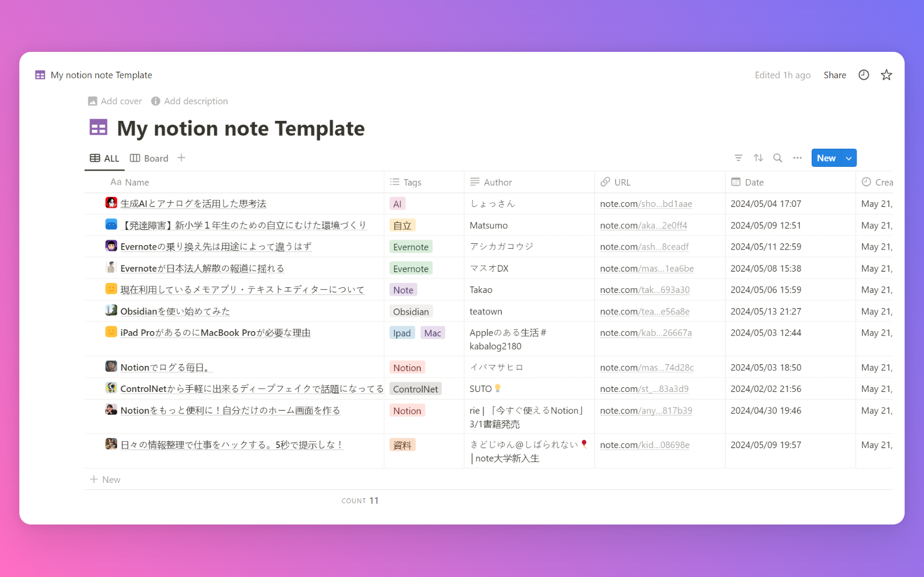Click the yellow icon of the iPad Pro row
The height and width of the screenshot is (577, 924).
click(111, 332)
